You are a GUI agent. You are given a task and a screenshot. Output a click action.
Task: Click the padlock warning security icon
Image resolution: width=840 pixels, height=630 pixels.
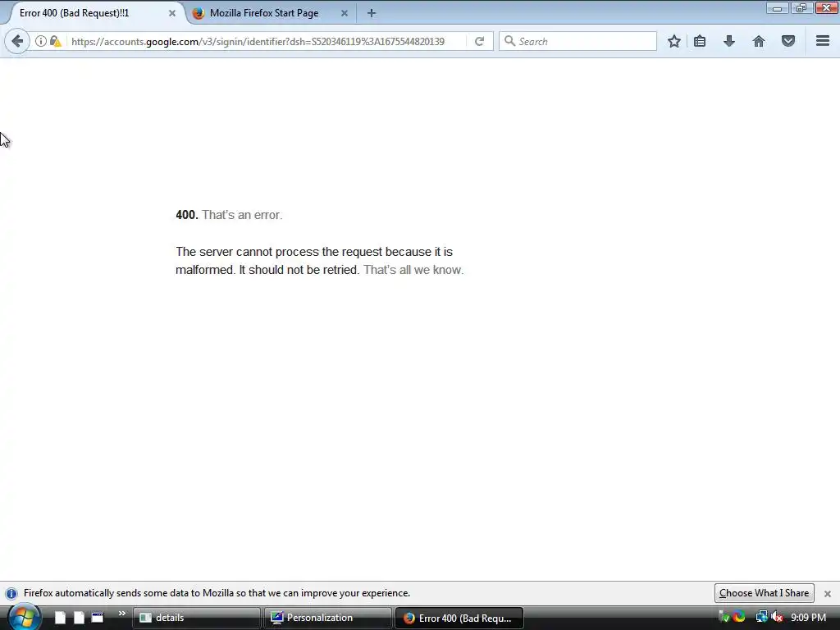(55, 41)
